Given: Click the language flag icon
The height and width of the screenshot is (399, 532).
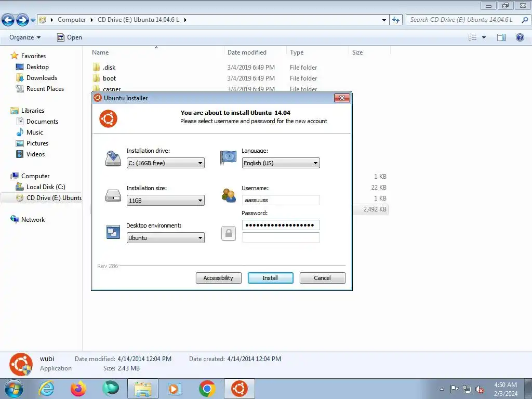Looking at the screenshot, I should coord(229,158).
